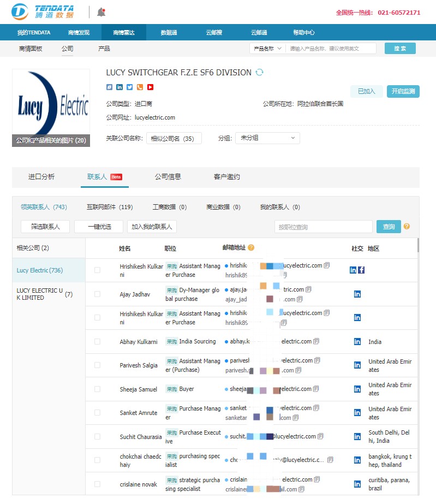Open the 未分组 group dropdown

pyautogui.click(x=267, y=138)
